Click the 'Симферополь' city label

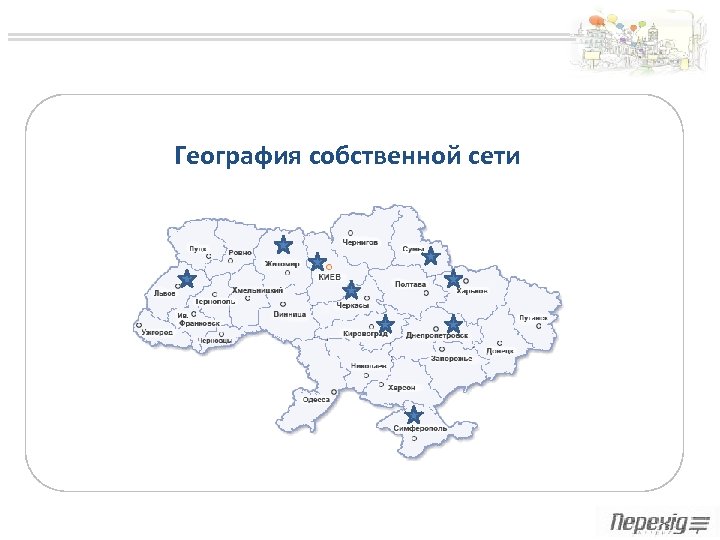click(420, 428)
